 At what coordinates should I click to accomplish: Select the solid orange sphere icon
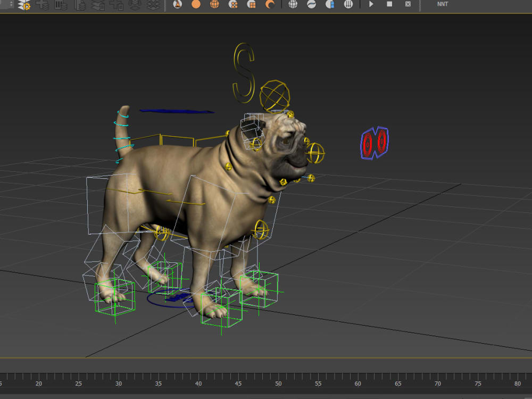click(196, 4)
